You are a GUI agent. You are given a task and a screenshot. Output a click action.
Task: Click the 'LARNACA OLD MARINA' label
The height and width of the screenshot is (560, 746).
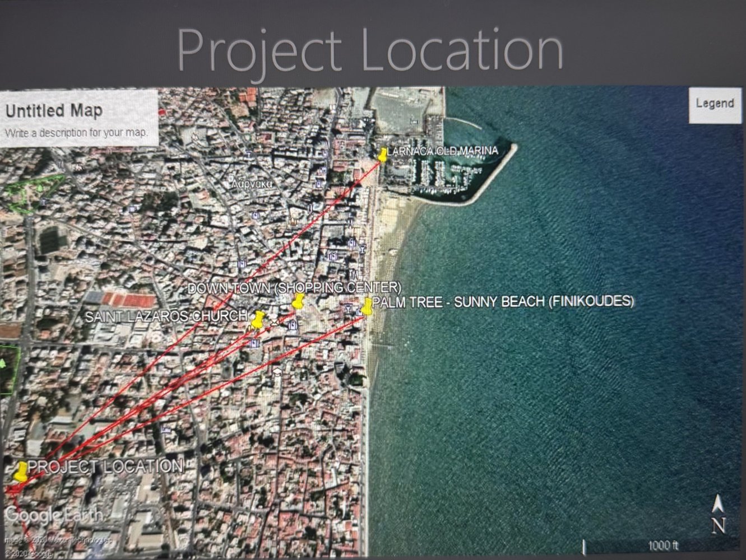pos(443,151)
